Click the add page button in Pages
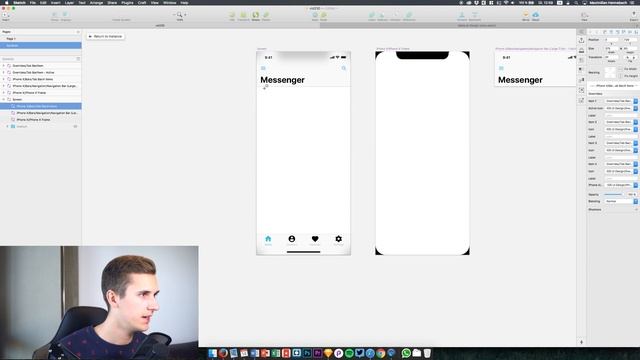Image resolution: width=640 pixels, height=360 pixels. coord(78,32)
